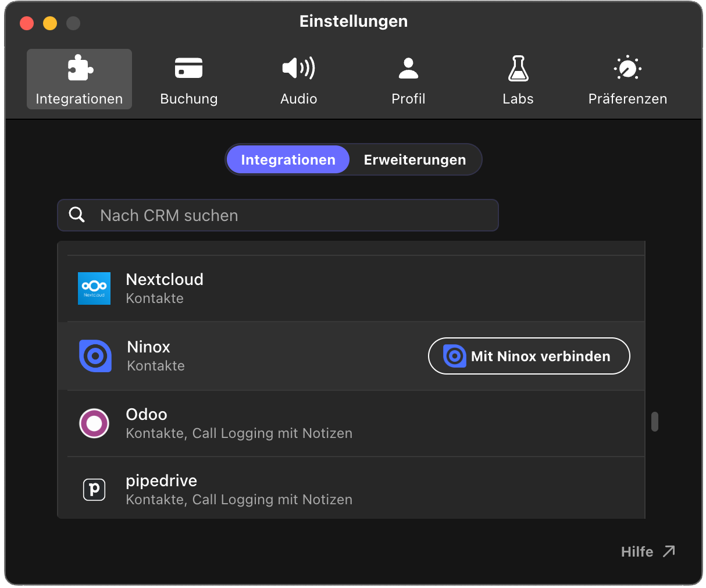Viewport: 706px width, 588px height.
Task: Select the Odoo integration row title
Action: pos(147,415)
